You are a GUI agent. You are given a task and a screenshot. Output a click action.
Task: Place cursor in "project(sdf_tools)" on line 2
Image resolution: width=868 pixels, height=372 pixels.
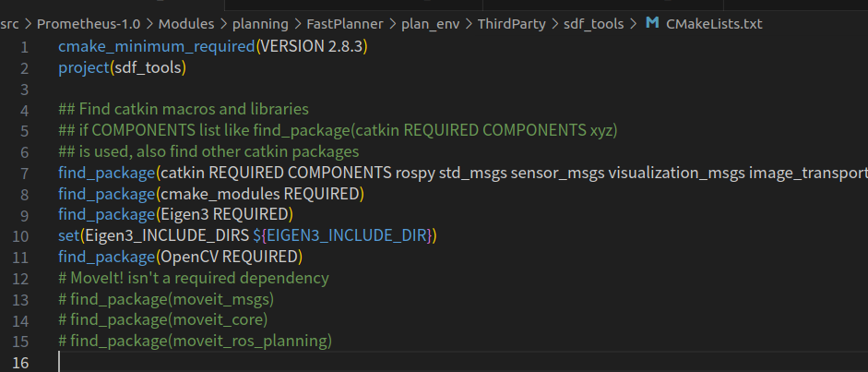(123, 67)
